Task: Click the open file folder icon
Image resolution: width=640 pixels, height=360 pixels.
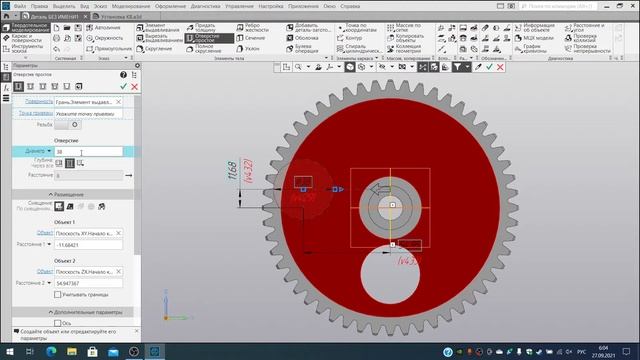Action: 67,28
